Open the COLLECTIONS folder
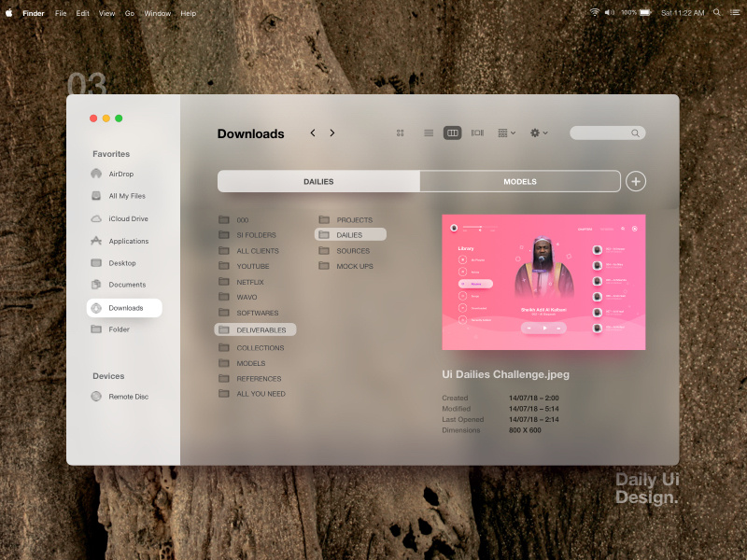The image size is (747, 560). 251,347
